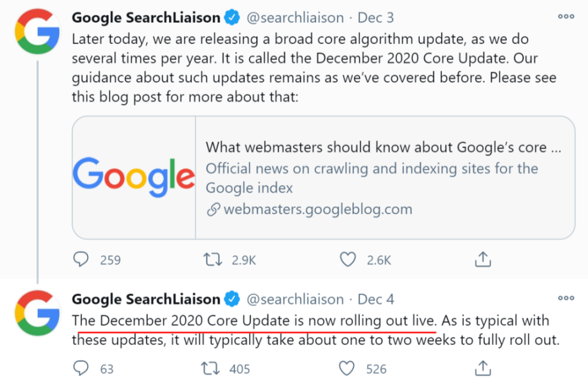Click the verified badge on first tweet
Screen dimensions: 588x383
(x=232, y=18)
